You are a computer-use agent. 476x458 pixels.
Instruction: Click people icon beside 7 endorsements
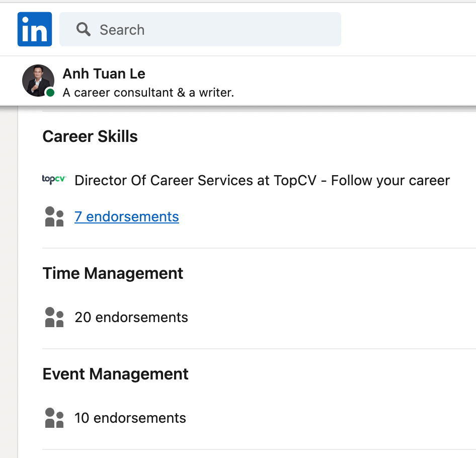coord(54,217)
